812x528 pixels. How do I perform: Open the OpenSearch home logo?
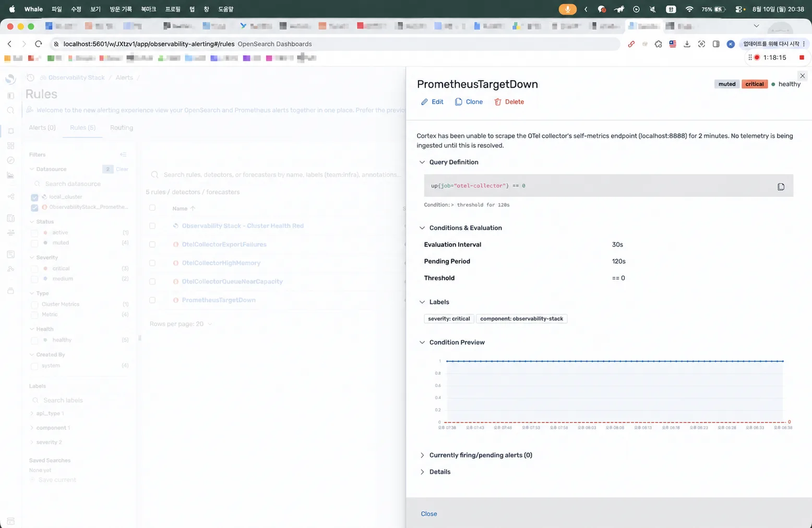(10, 79)
